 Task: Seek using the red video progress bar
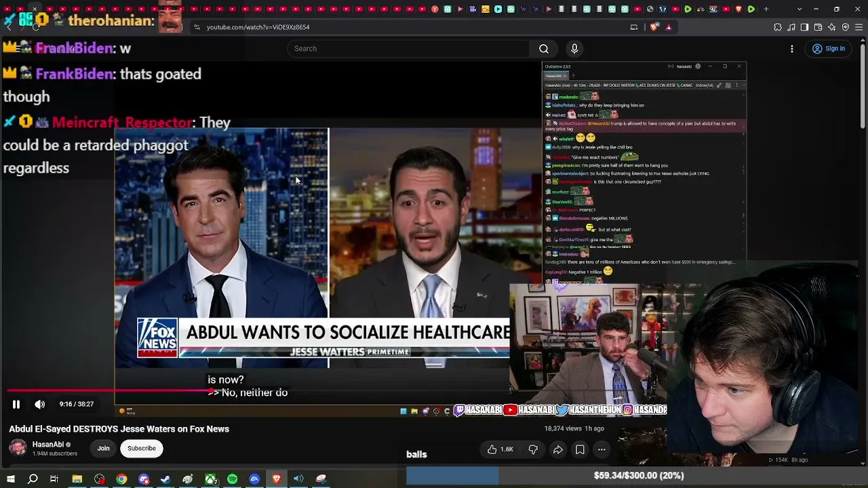click(108, 390)
